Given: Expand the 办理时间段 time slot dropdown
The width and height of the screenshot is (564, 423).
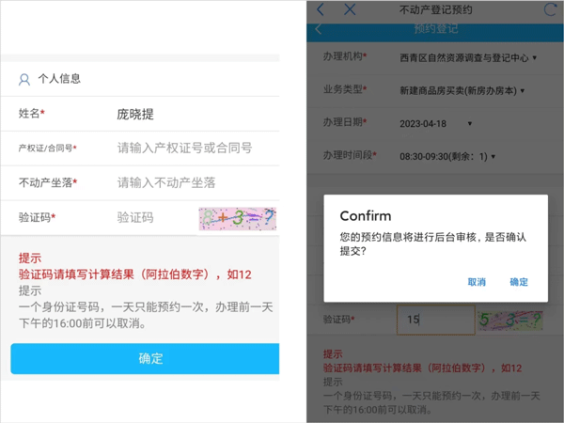Looking at the screenshot, I should (x=447, y=156).
